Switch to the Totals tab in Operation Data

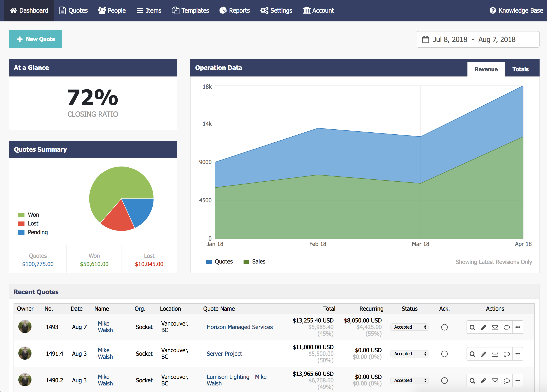coord(520,69)
